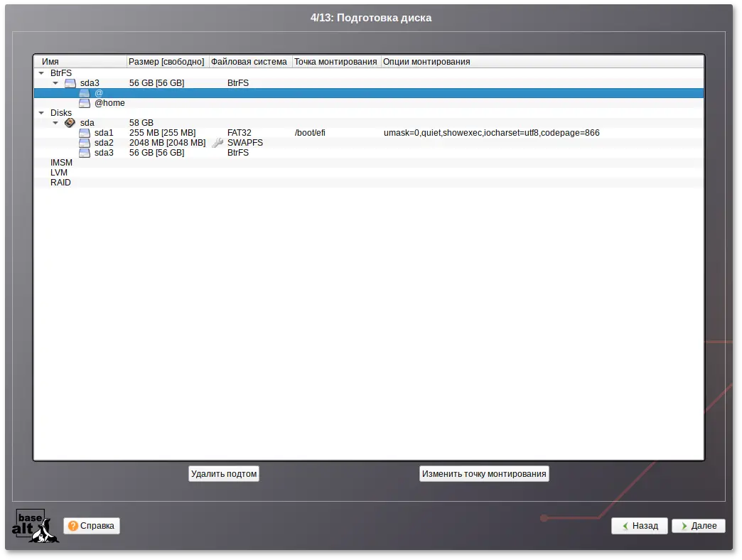The image size is (742, 560).
Task: Click the 2048 MB [2048 MB] size cell
Action: tap(168, 143)
